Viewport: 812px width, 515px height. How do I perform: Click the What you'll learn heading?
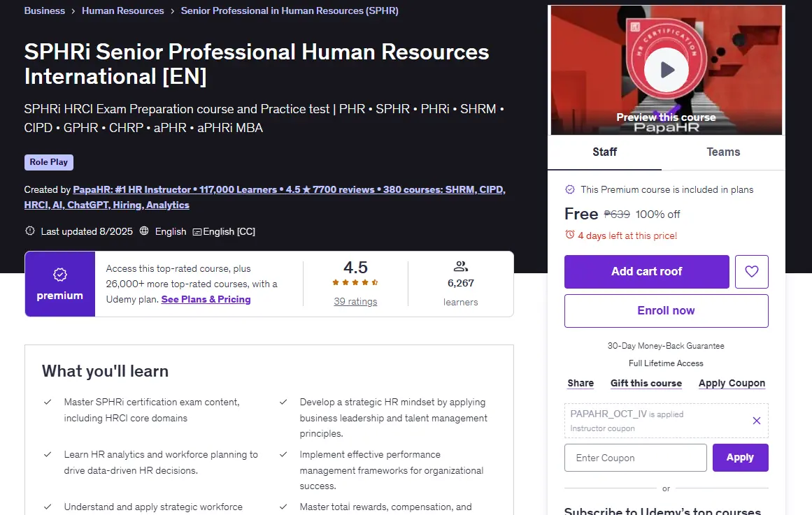105,371
